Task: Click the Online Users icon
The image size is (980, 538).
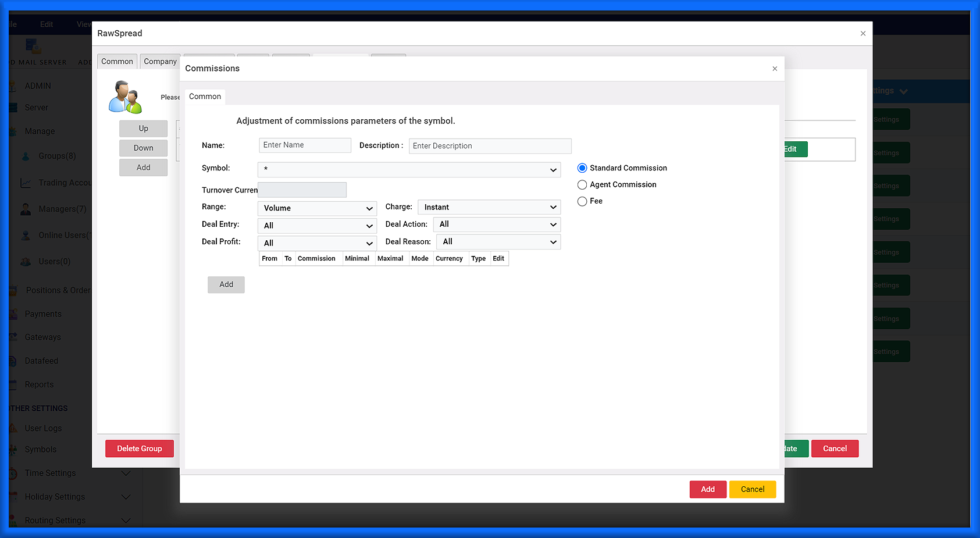Action: tap(26, 235)
